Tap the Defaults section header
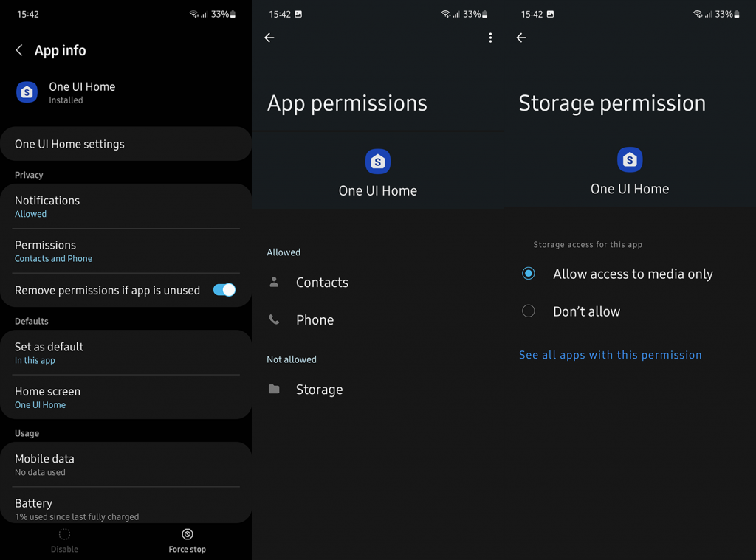Image resolution: width=756 pixels, height=560 pixels. click(31, 322)
